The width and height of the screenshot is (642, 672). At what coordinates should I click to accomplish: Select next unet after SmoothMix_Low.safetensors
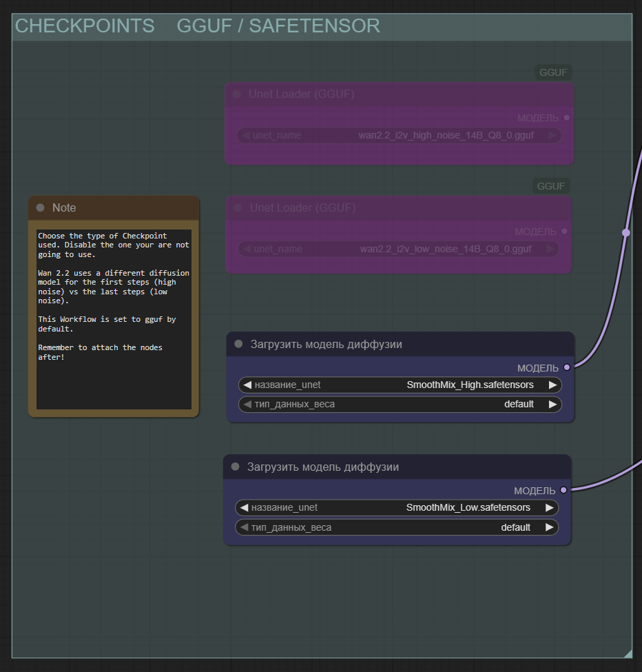[x=550, y=507]
